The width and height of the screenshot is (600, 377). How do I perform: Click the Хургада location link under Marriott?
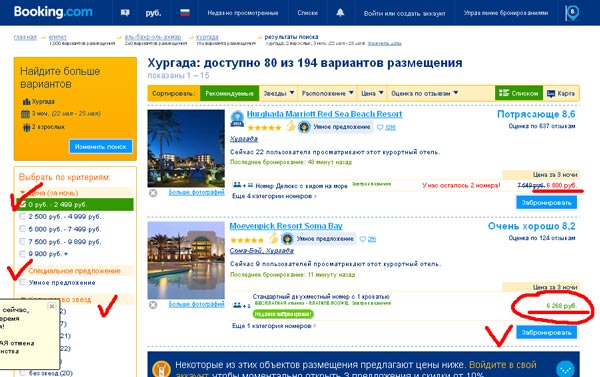coord(244,139)
